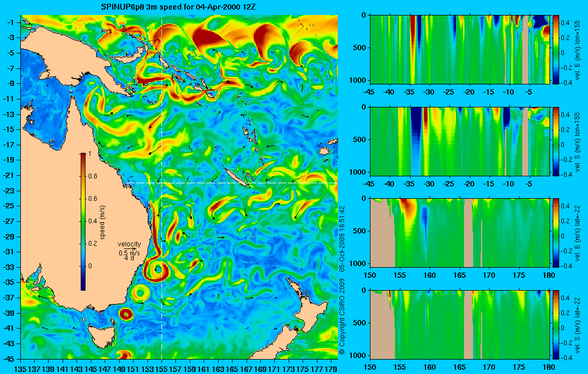The image size is (588, 374).
Task: Open the eastward velocity lat=-22 section plot
Action: click(460, 233)
